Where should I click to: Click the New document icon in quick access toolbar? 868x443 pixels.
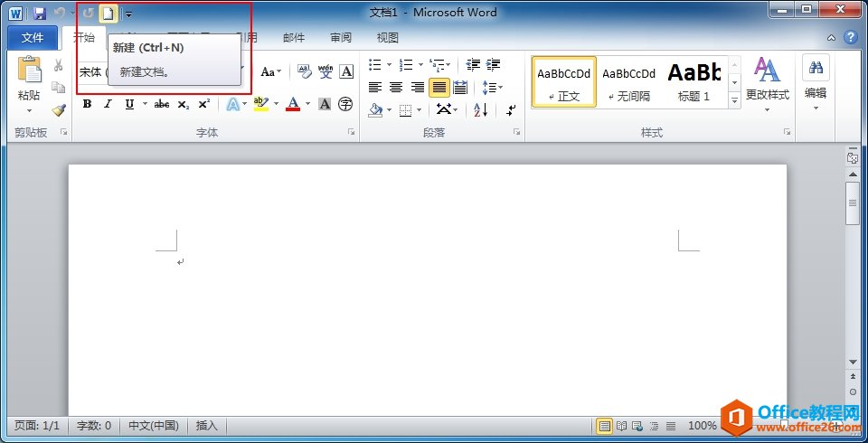(x=108, y=14)
